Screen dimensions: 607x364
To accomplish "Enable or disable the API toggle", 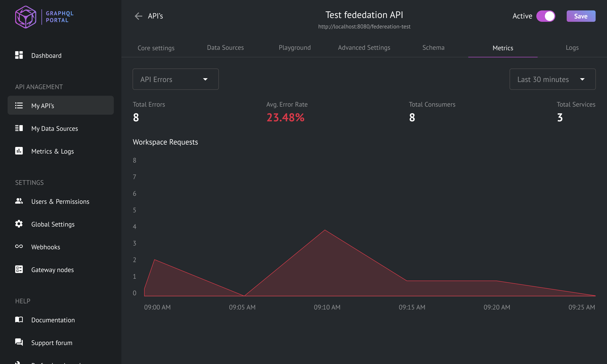I will [x=545, y=16].
